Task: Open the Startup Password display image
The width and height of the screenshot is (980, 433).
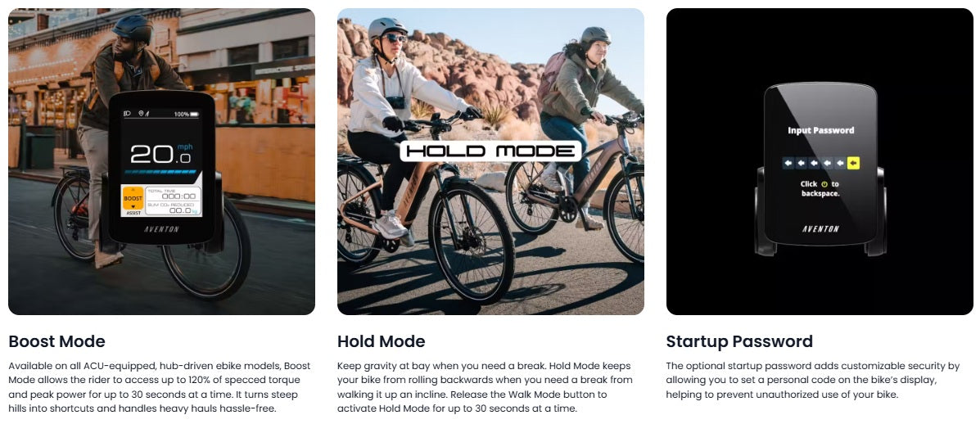Action: click(820, 161)
